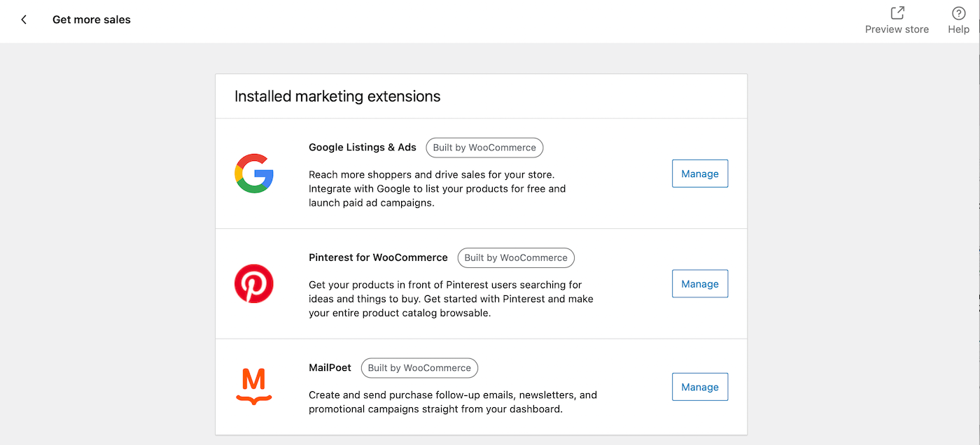Image resolution: width=980 pixels, height=445 pixels.
Task: Click the MailPoet logo icon
Action: point(253,387)
